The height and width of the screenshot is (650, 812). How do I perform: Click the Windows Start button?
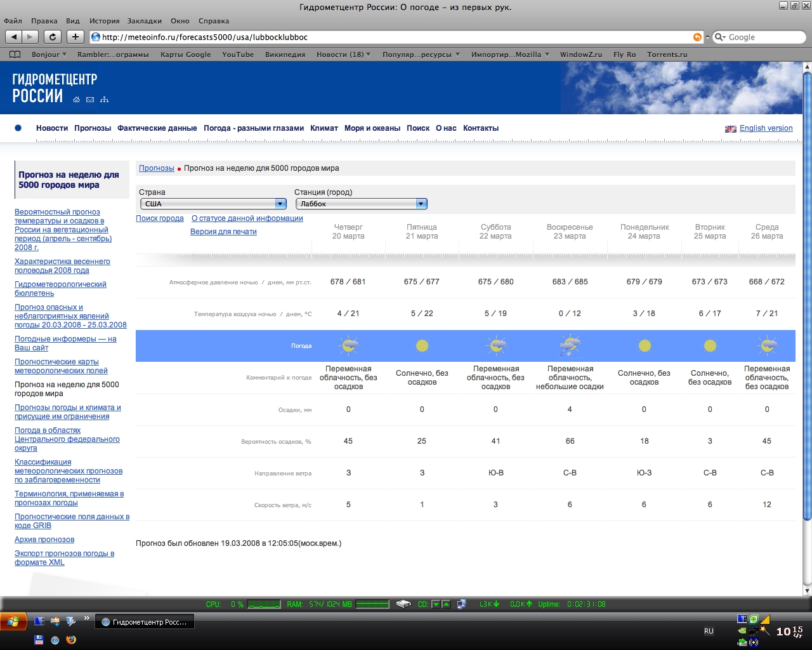13,621
